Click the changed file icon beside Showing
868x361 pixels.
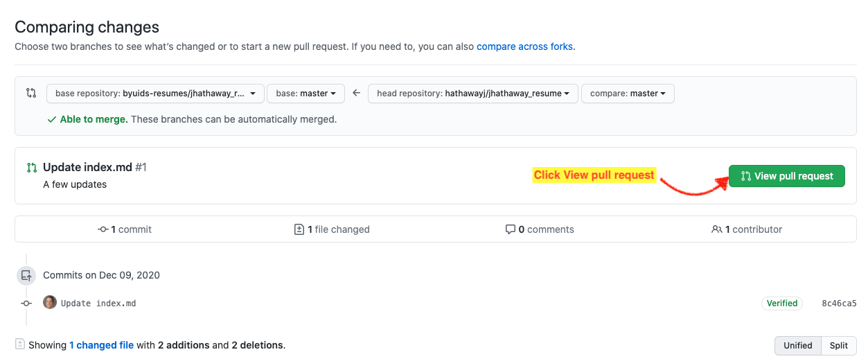tap(20, 344)
